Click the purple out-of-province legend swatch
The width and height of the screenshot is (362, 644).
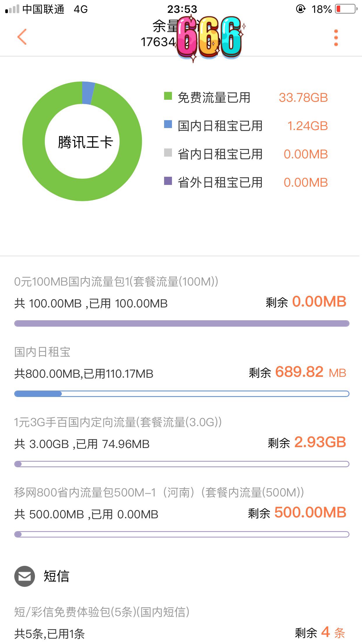point(168,181)
